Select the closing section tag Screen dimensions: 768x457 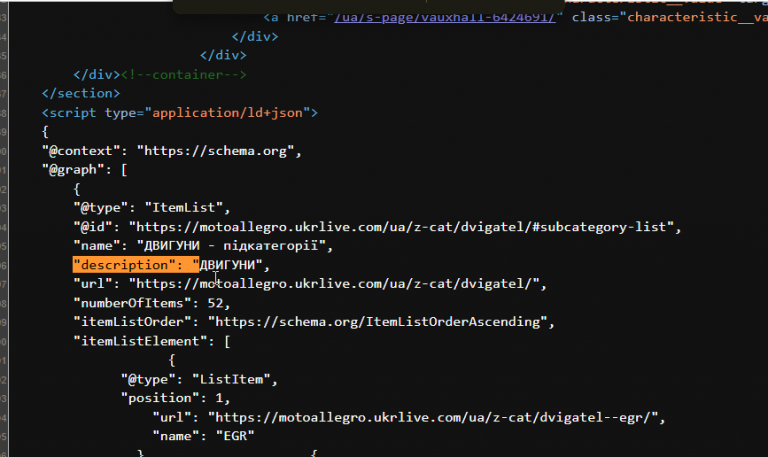point(81,93)
